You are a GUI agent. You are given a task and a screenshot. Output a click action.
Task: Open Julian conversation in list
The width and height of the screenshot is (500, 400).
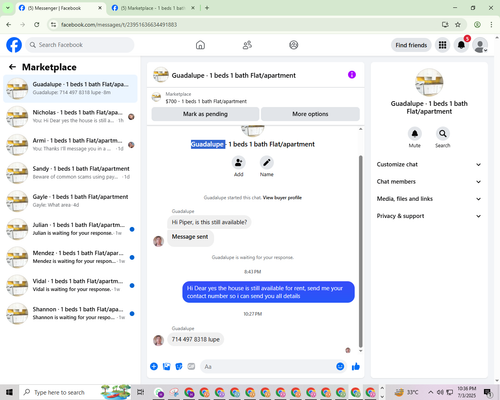coord(70,229)
